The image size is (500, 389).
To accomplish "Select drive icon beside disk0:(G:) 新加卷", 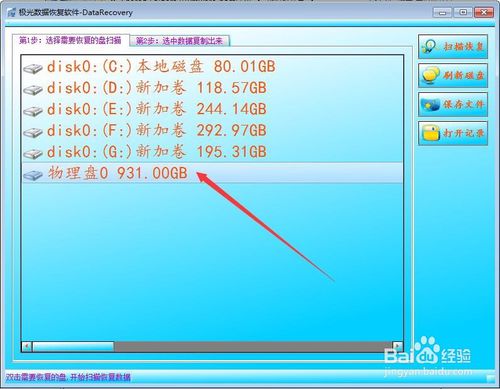I will click(x=33, y=154).
